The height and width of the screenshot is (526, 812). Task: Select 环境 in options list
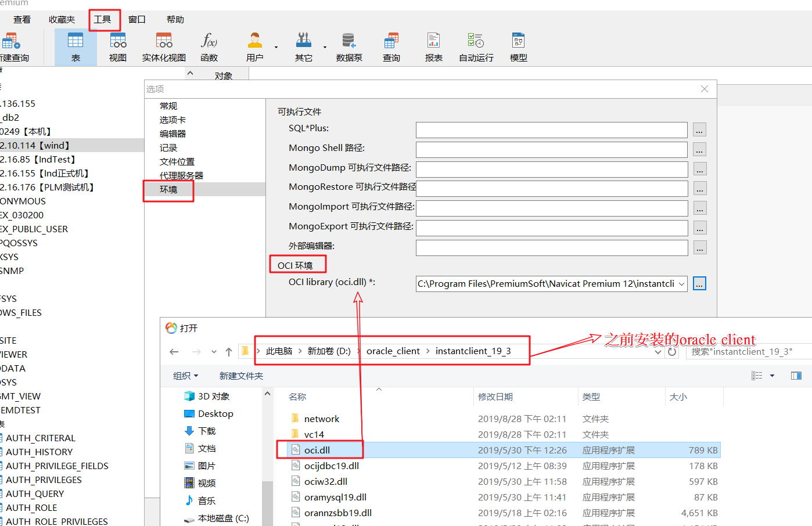(205, 189)
